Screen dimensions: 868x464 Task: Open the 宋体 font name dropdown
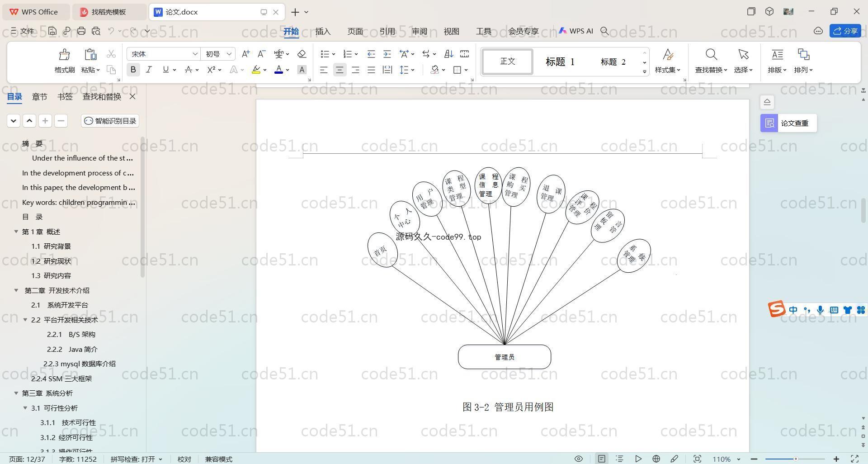click(x=195, y=54)
